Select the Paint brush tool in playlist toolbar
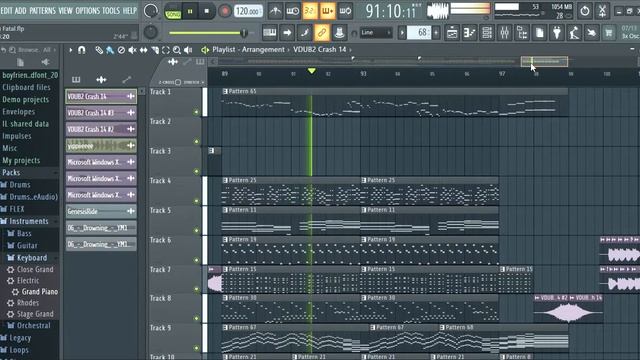640x360 pixels. point(110,50)
